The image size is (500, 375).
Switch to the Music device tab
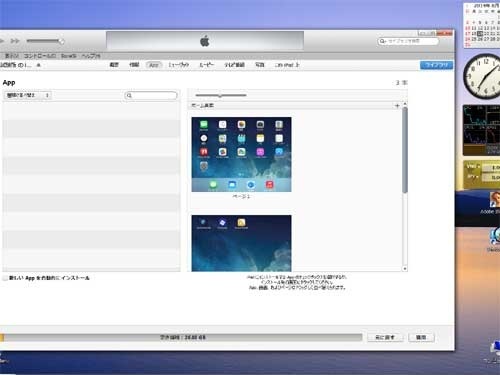pyautogui.click(x=179, y=65)
